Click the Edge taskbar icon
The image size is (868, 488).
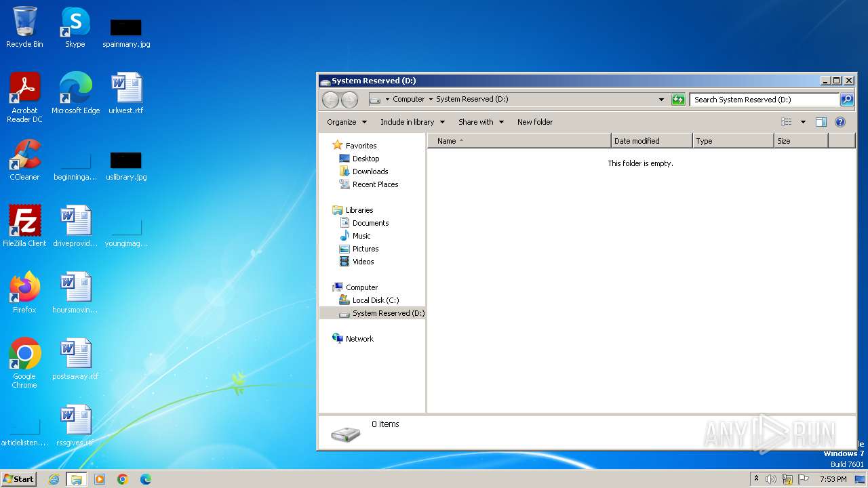click(x=146, y=479)
